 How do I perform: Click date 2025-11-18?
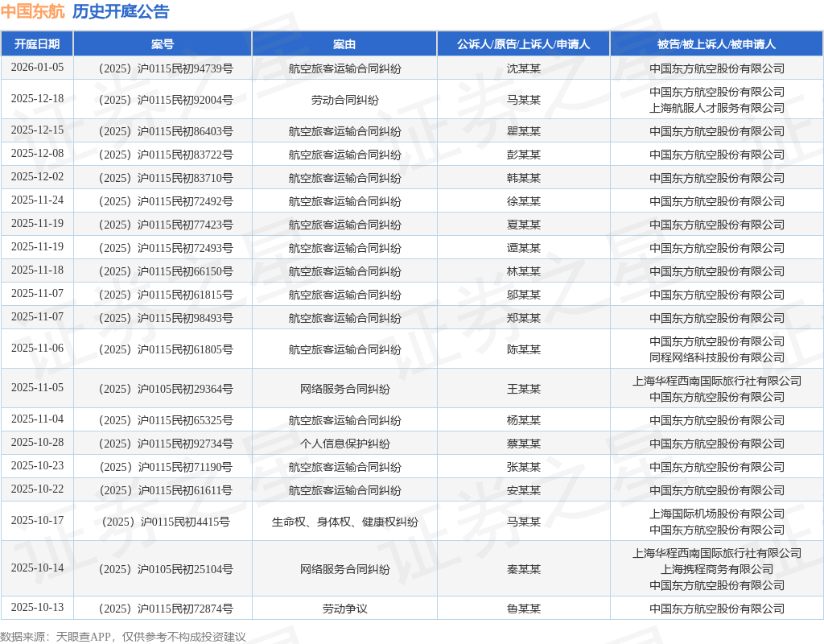pyautogui.click(x=37, y=270)
